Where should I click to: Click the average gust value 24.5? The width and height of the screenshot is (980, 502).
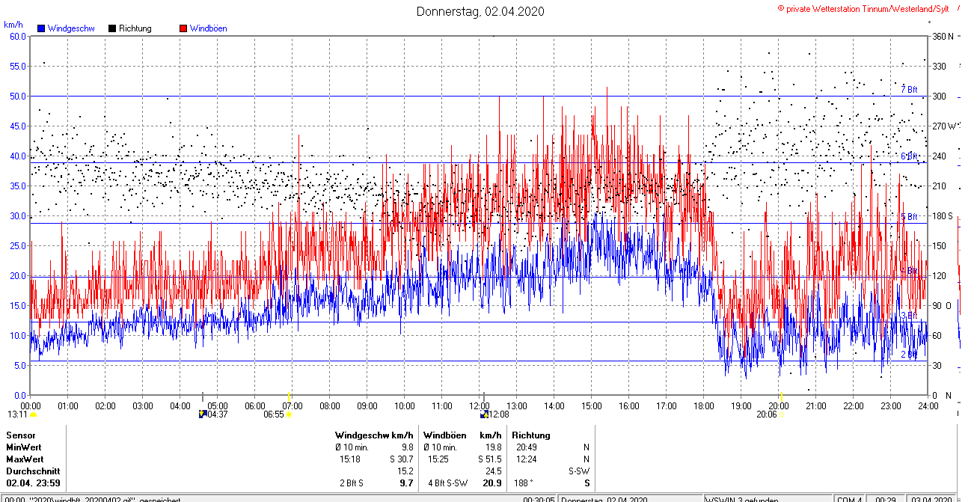coord(494,471)
